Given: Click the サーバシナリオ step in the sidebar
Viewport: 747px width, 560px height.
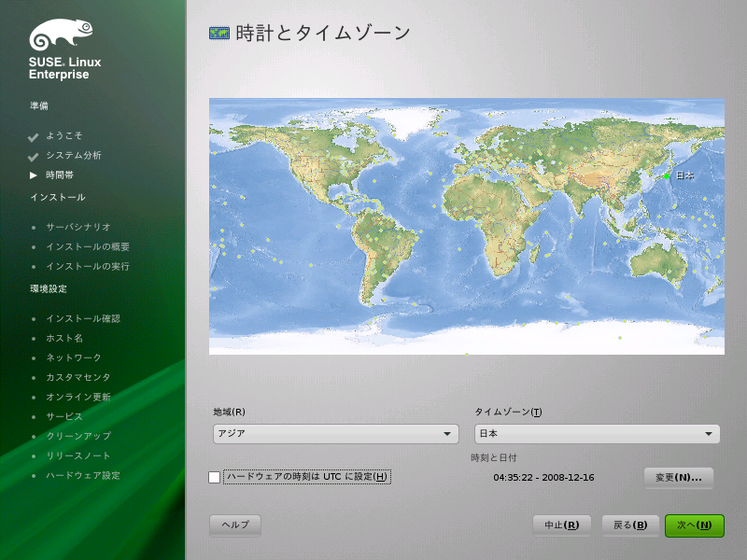Looking at the screenshot, I should 78,227.
